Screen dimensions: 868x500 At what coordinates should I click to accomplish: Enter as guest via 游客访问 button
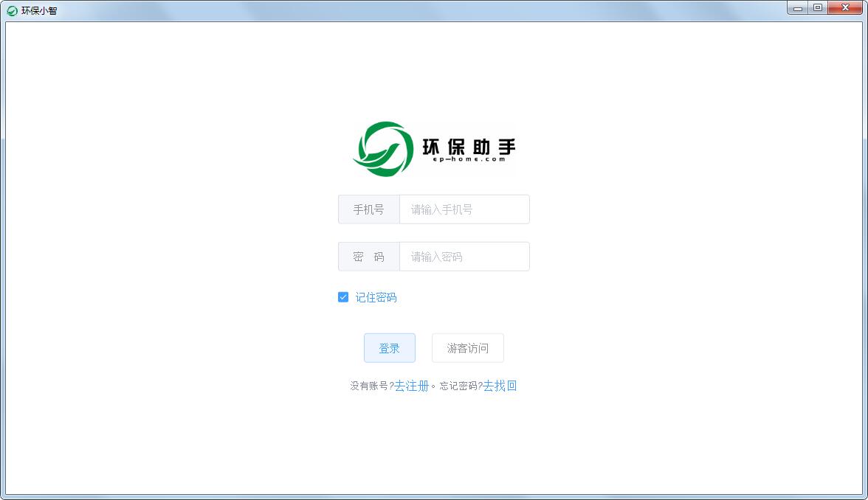467,347
